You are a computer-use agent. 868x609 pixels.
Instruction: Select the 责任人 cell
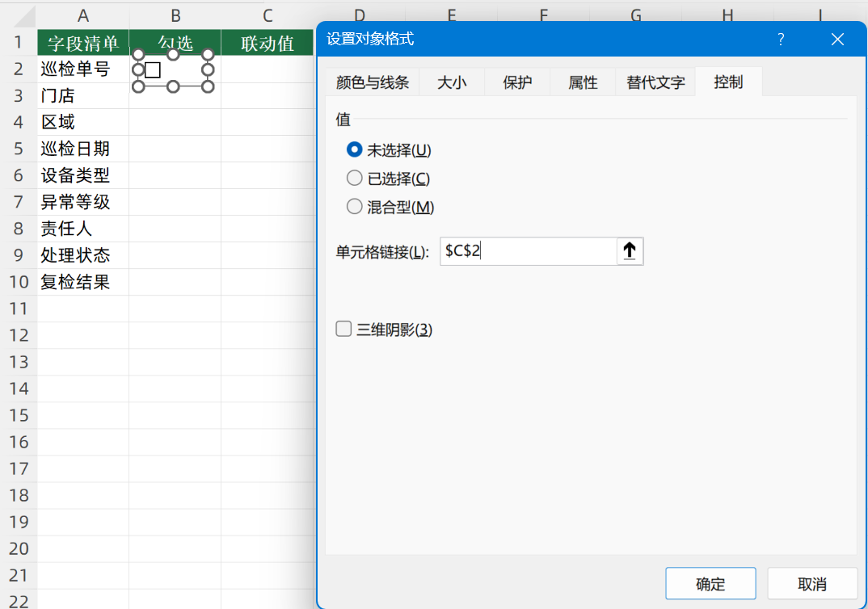click(83, 229)
